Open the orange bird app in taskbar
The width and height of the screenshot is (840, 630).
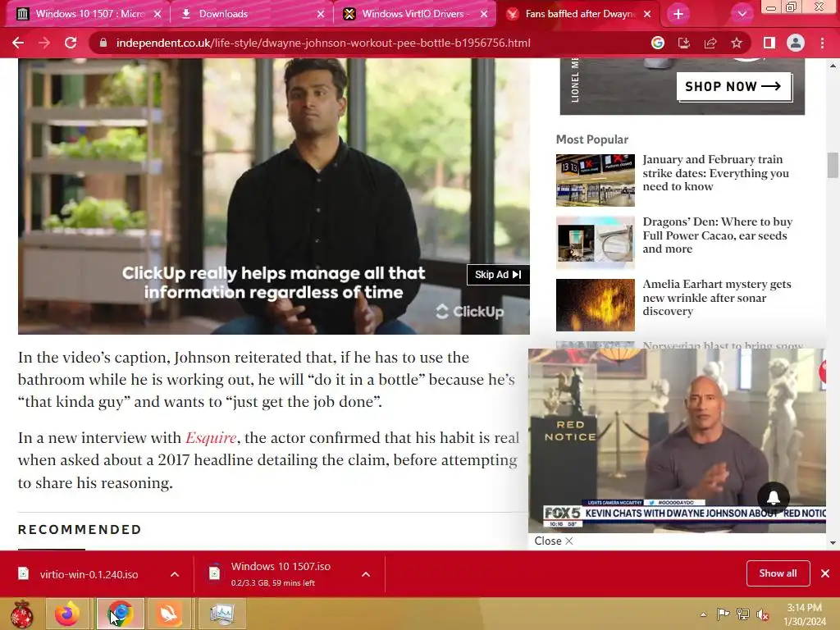(169, 614)
